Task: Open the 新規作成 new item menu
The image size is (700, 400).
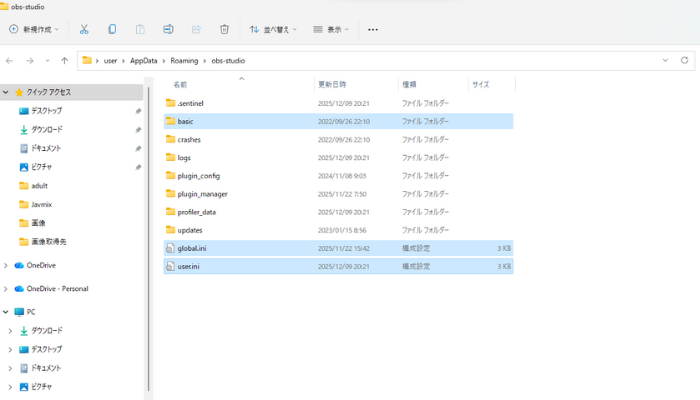Action: point(34,29)
